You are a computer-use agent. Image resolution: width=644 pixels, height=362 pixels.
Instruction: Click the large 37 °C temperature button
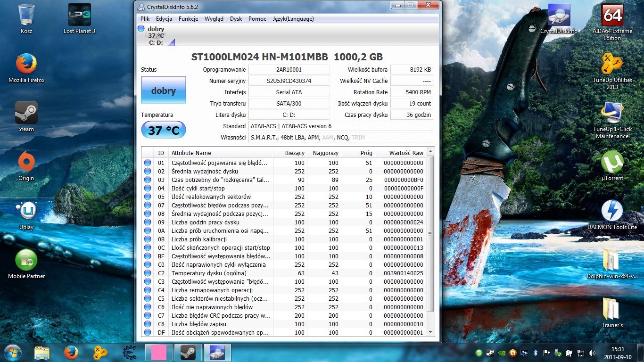[x=164, y=130]
